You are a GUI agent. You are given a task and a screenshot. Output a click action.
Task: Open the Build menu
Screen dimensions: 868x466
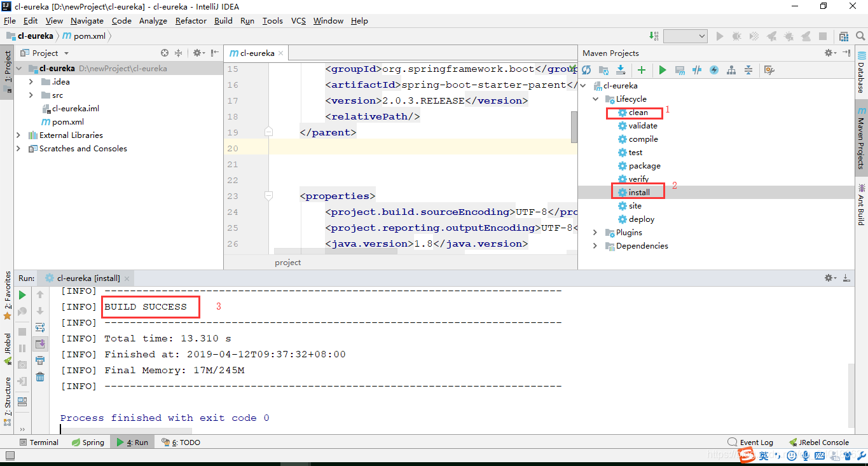coord(223,20)
